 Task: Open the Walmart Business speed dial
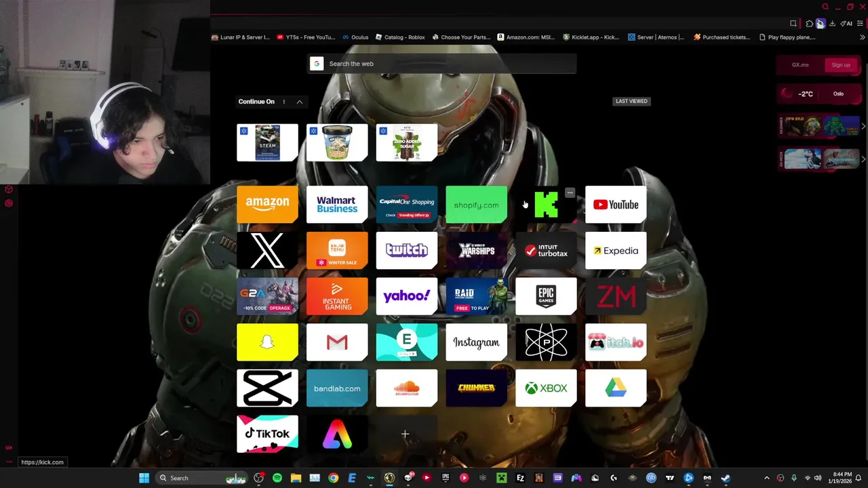click(x=337, y=205)
